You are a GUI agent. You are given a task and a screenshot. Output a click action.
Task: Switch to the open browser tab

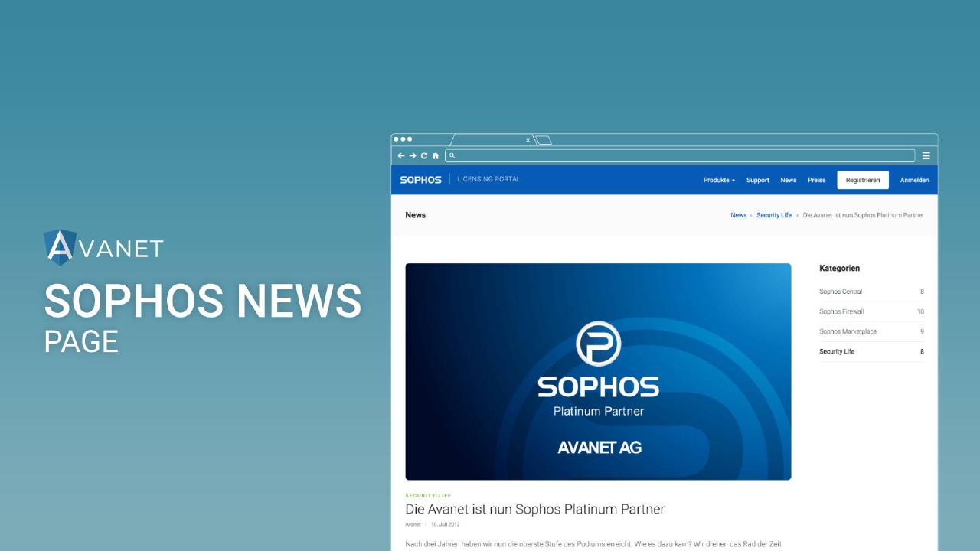490,140
